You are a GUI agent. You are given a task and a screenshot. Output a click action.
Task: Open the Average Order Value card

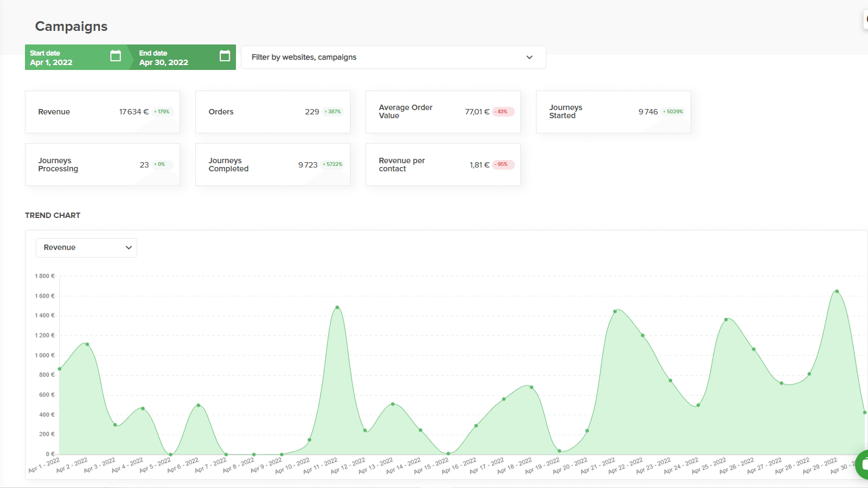[x=443, y=112]
